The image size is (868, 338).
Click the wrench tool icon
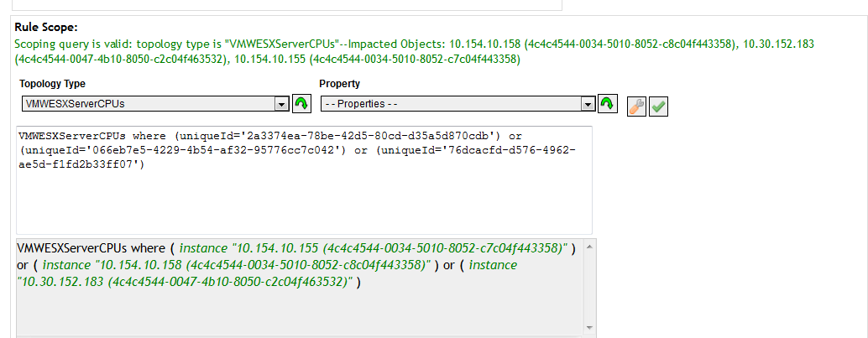click(636, 107)
